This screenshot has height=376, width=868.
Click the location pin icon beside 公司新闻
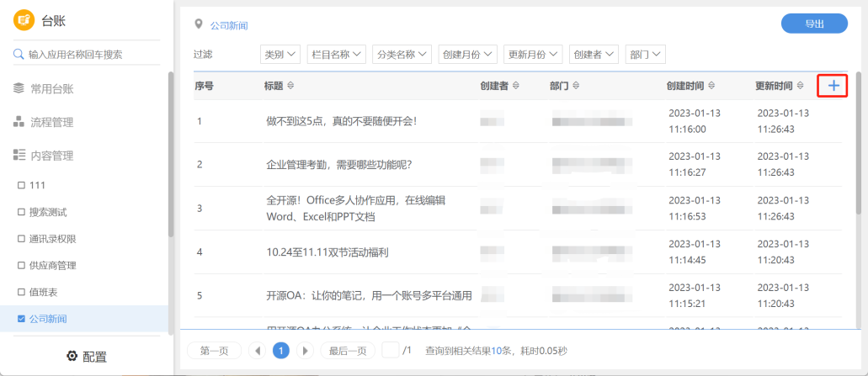pyautogui.click(x=199, y=24)
